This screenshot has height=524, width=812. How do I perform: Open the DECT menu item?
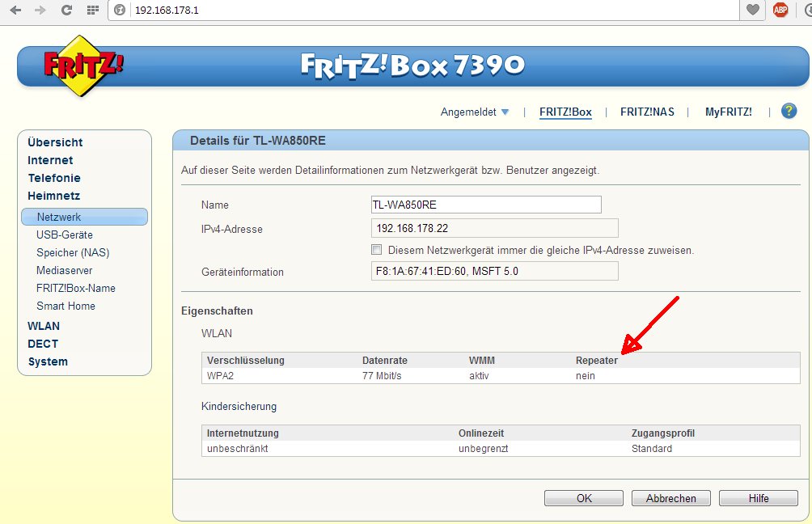point(43,344)
